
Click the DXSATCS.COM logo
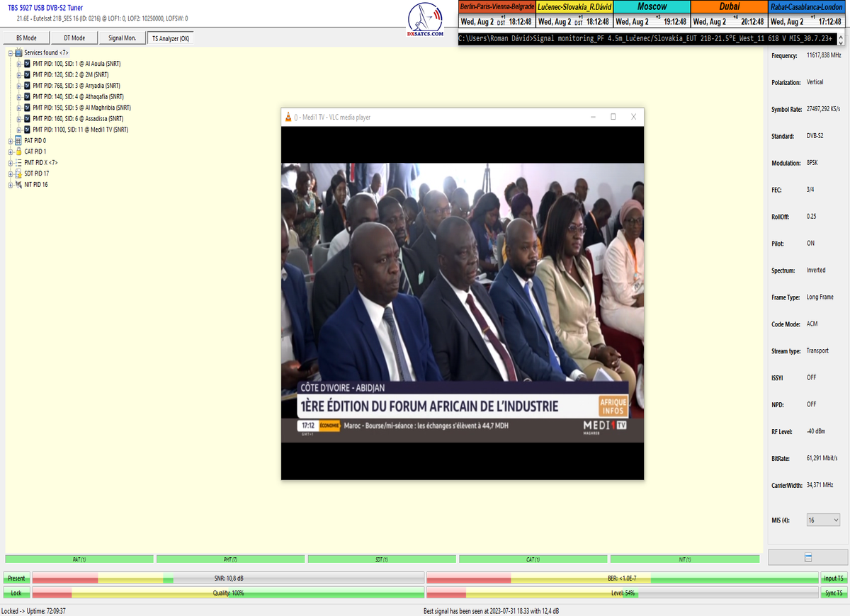426,21
